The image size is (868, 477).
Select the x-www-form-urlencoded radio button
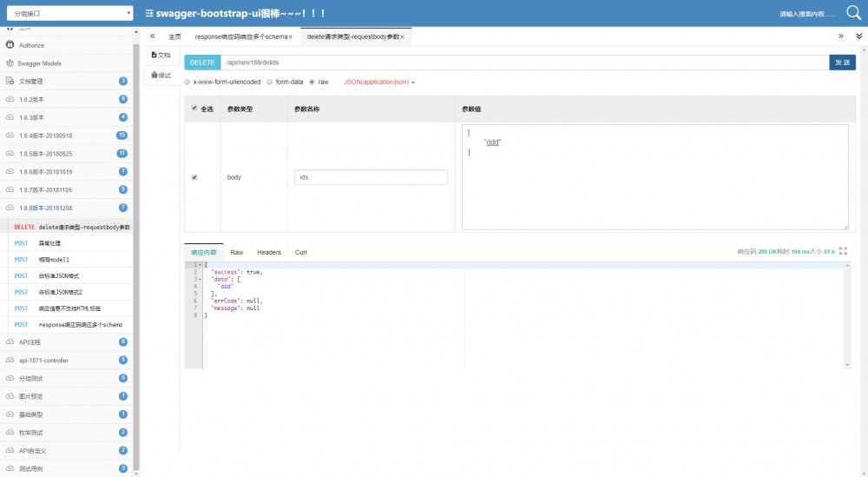(187, 82)
